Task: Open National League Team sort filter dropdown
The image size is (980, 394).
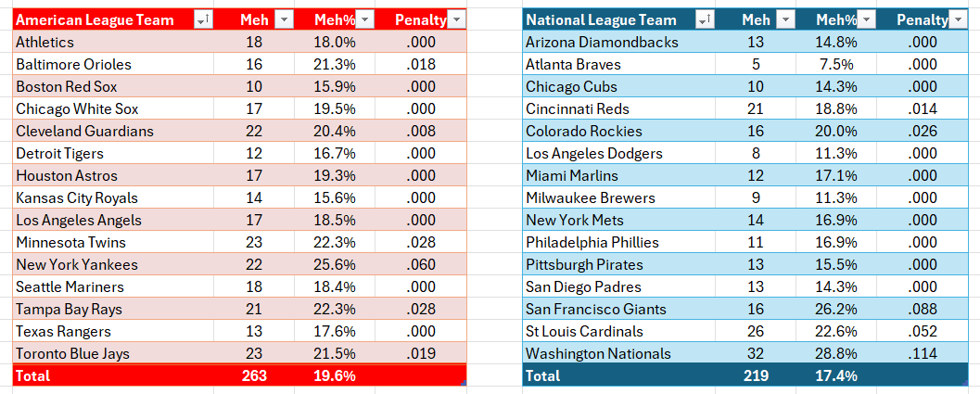Action: coord(706,20)
